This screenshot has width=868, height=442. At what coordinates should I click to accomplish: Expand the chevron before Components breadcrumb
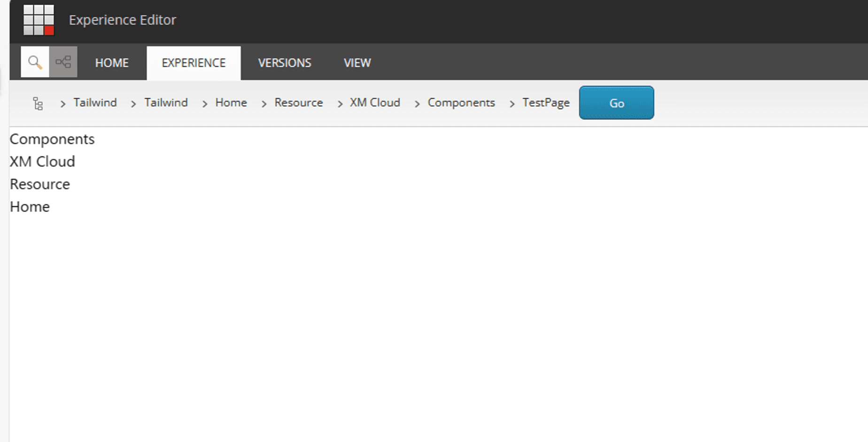click(417, 104)
